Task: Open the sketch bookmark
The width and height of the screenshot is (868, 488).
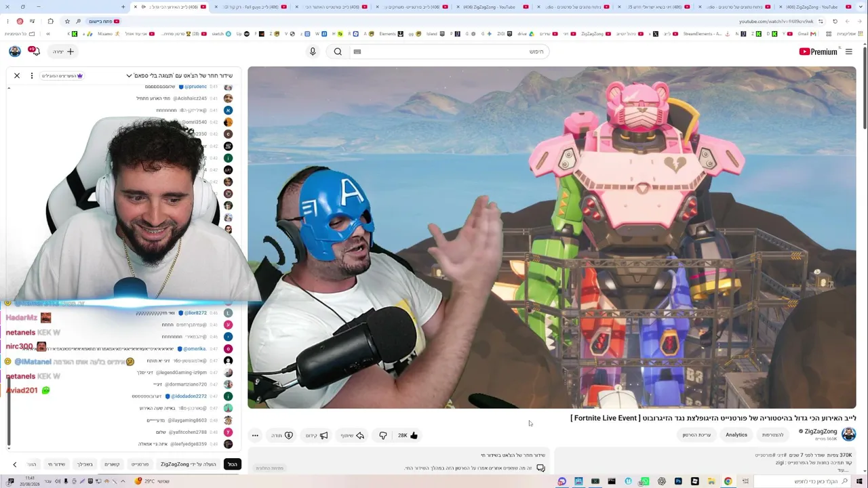Action: (x=220, y=34)
